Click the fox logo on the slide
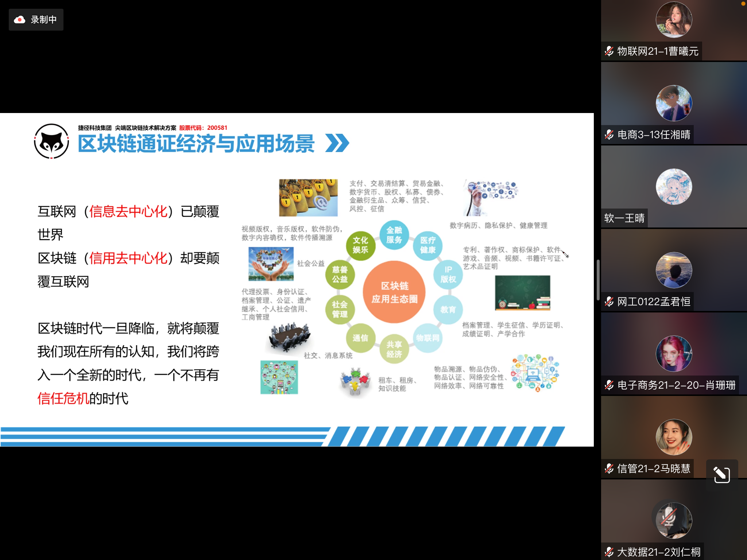The height and width of the screenshot is (560, 747). (51, 141)
